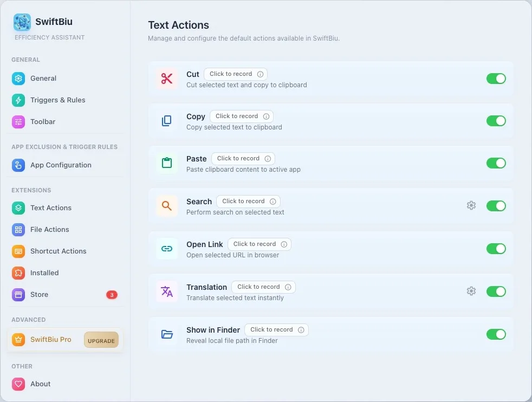The width and height of the screenshot is (532, 402).
Task: Click the Copy documents icon
Action: (167, 121)
